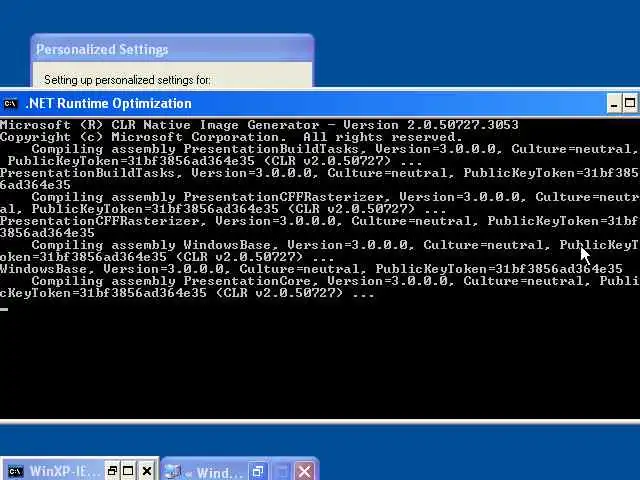Click the console icon in .NET Runtime Optimization title bar

coord(10,104)
